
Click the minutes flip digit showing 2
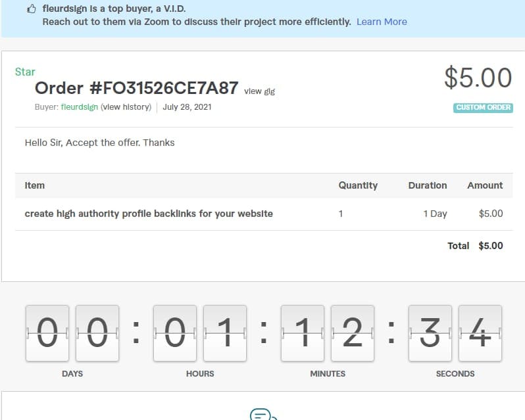point(353,333)
